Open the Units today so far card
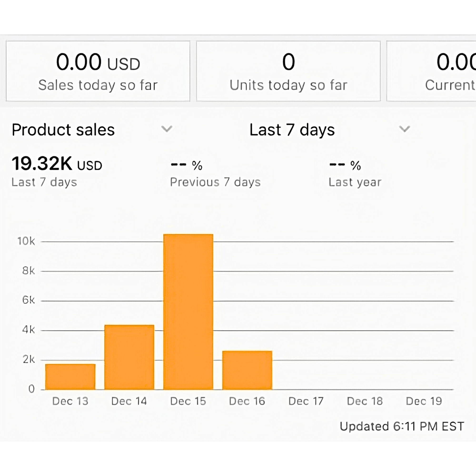Image resolution: width=476 pixels, height=476 pixels. coord(288,71)
